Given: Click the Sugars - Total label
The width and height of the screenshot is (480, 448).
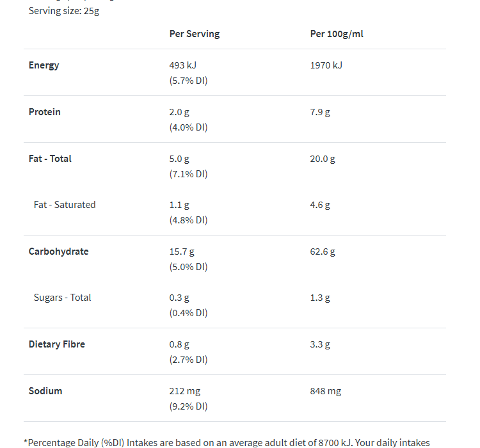Looking at the screenshot, I should (x=62, y=298).
